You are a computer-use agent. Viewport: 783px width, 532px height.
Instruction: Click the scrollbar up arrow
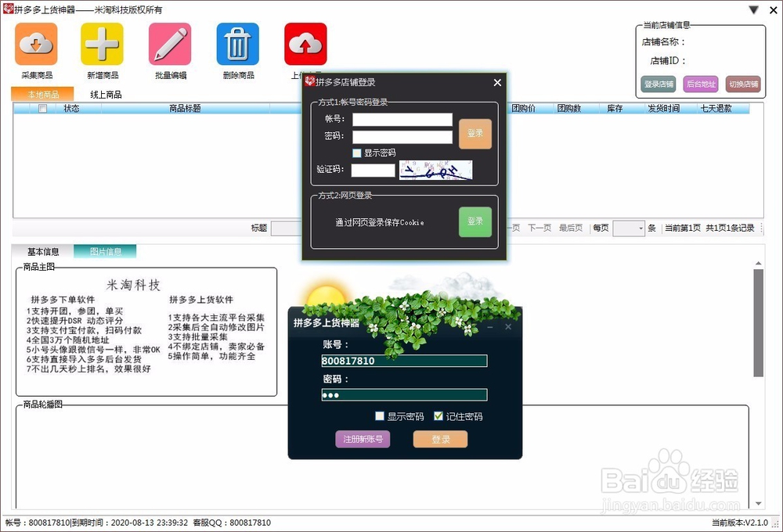pyautogui.click(x=759, y=263)
